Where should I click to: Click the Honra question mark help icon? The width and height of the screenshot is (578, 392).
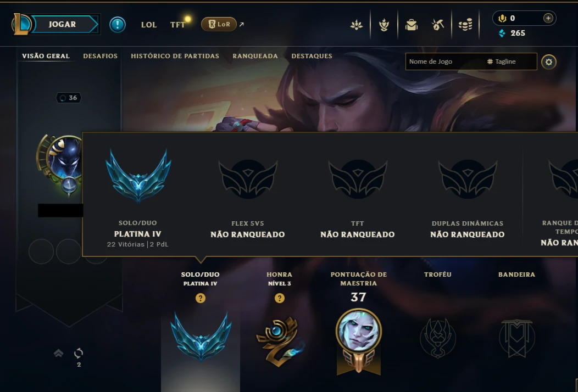pos(280,298)
